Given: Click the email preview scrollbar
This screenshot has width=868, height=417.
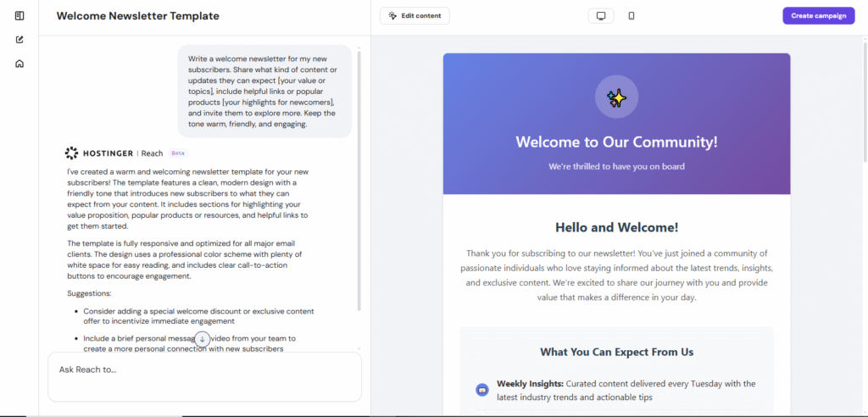Looking at the screenshot, I should click(864, 102).
